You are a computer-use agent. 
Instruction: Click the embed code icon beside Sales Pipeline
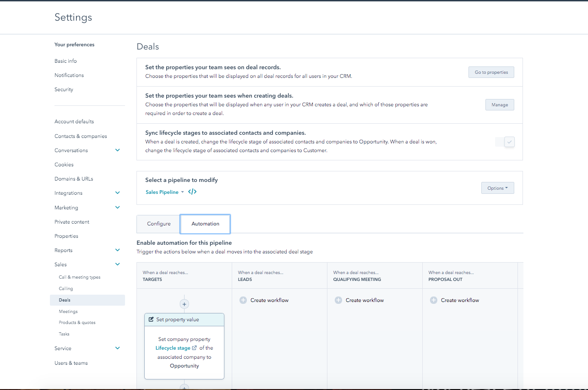point(192,192)
